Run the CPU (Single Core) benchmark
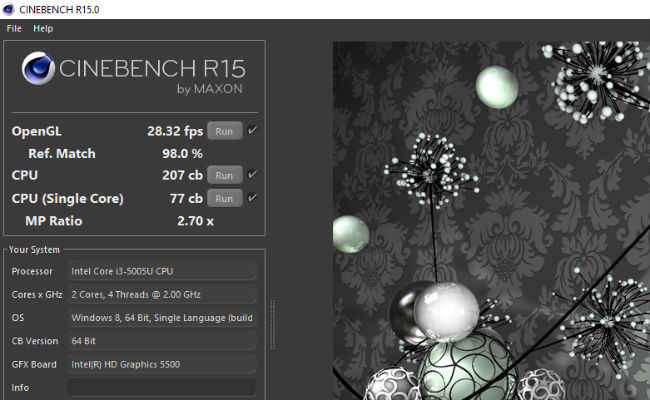The image size is (650, 400). click(225, 198)
